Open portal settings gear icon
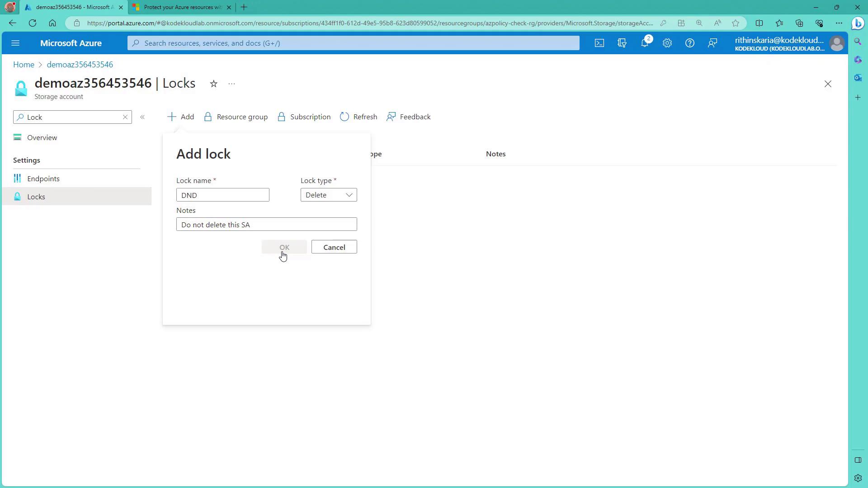Screen dimensions: 868x488 [x=667, y=43]
